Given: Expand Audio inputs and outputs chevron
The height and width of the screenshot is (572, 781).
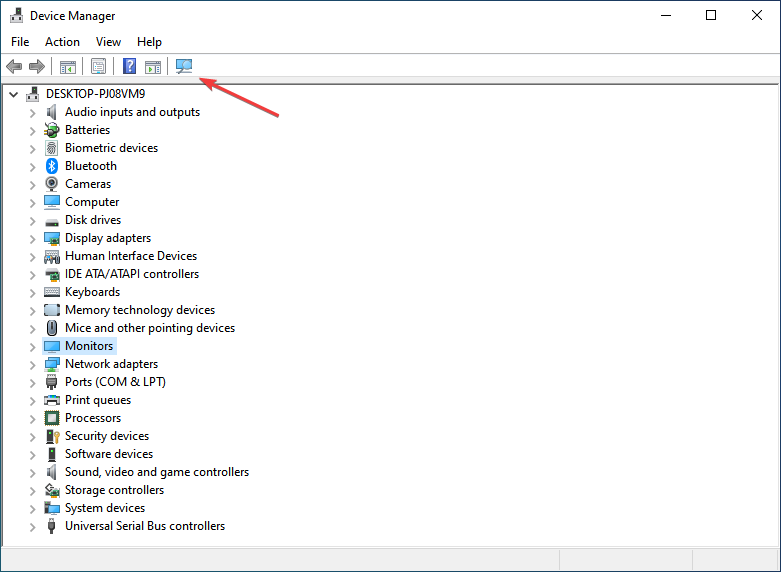Looking at the screenshot, I should coord(33,113).
